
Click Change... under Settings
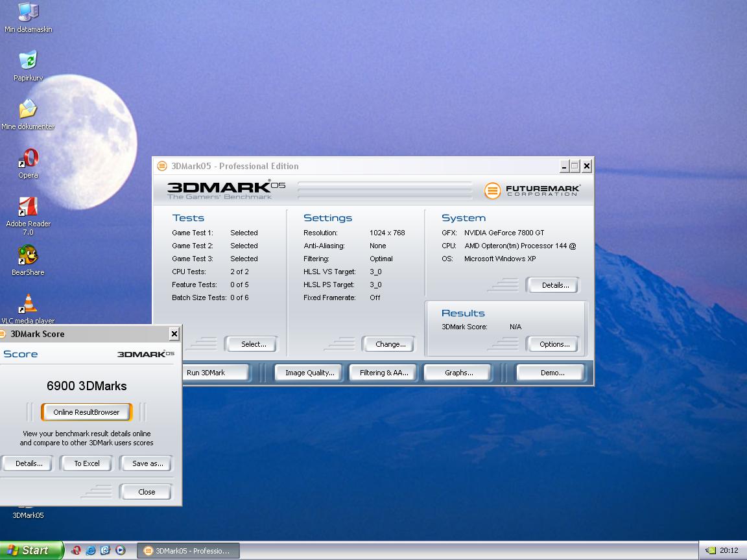tap(390, 344)
